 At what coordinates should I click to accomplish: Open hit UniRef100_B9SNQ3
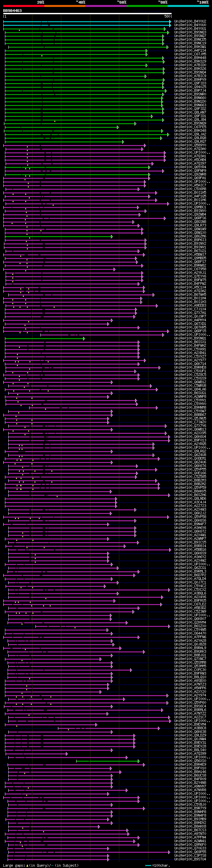pyautogui.click(x=190, y=32)
